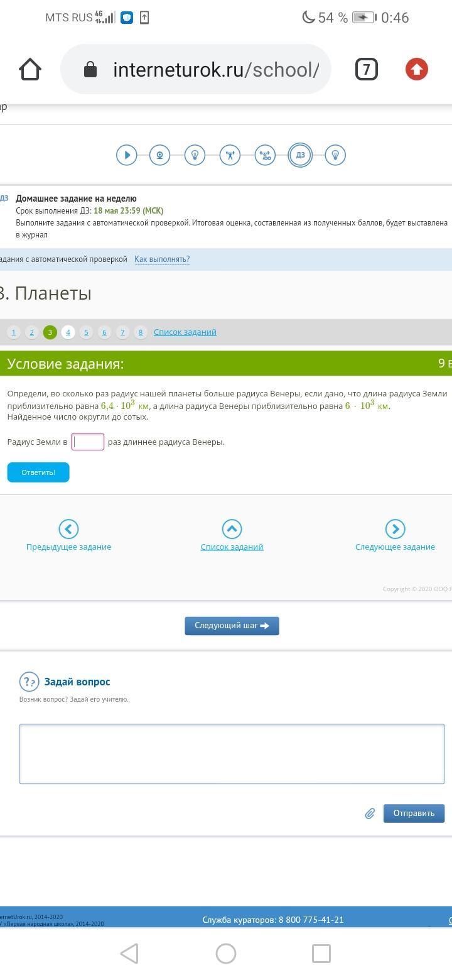
Task: Select the weightlifter training step icon
Action: point(230,155)
